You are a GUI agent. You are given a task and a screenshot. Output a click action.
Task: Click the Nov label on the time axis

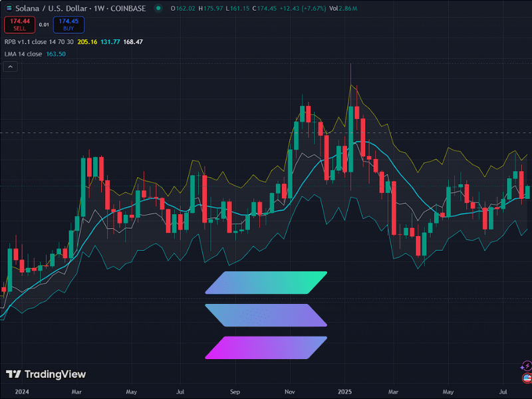coord(289,392)
